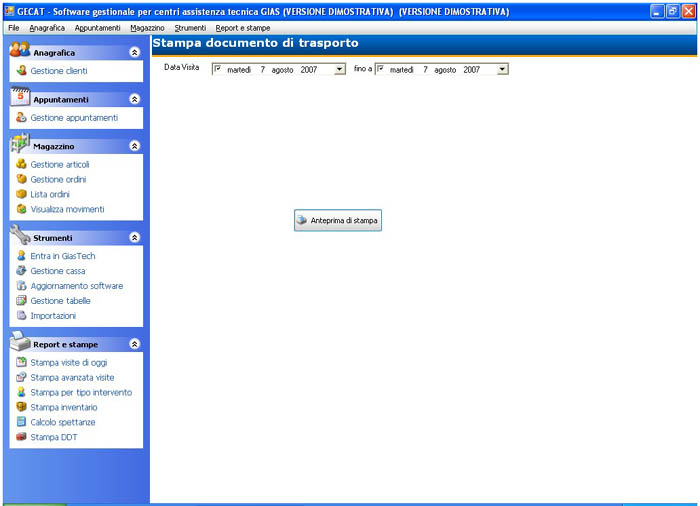Open the Visualizza movimenti link
This screenshot has width=700, height=506.
click(x=67, y=209)
